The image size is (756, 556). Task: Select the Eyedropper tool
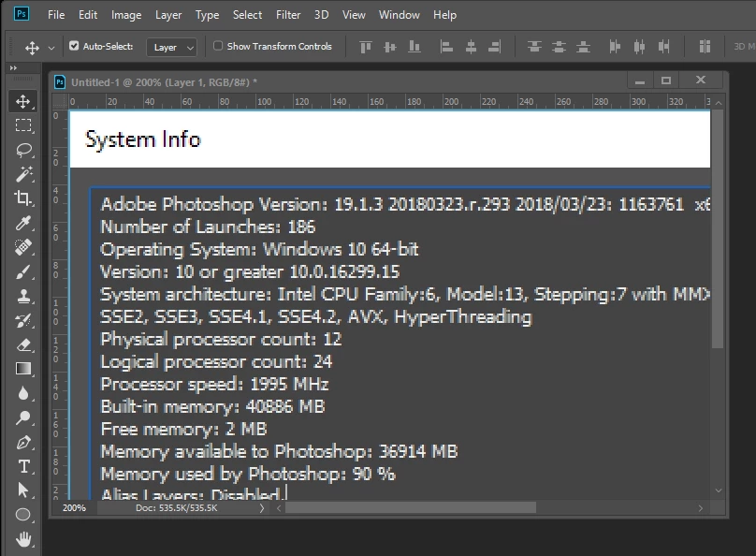tap(22, 223)
